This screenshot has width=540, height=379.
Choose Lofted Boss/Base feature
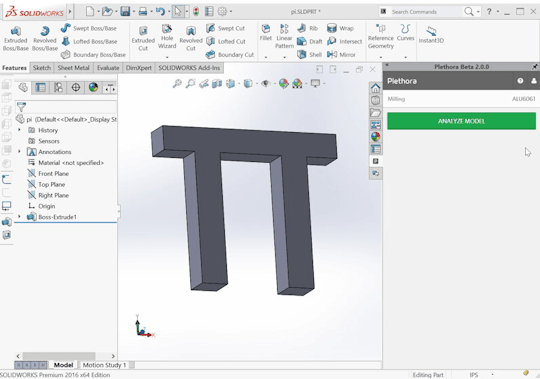pos(89,41)
